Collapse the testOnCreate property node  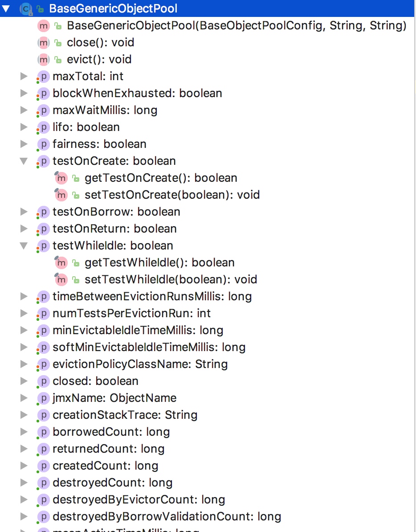(24, 161)
